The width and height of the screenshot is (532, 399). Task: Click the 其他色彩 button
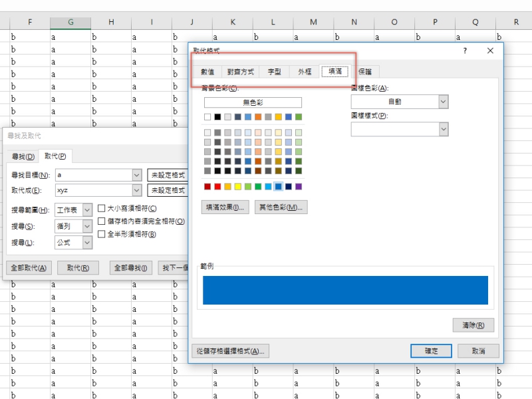pyautogui.click(x=281, y=207)
